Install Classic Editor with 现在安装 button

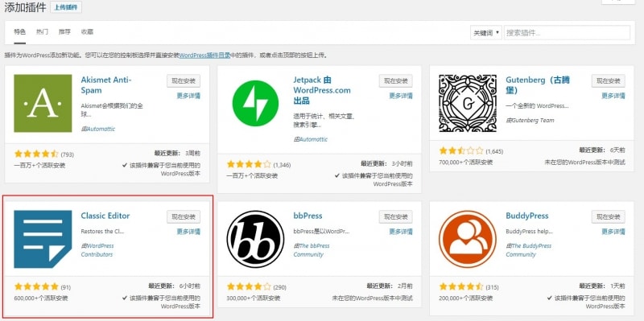184,216
